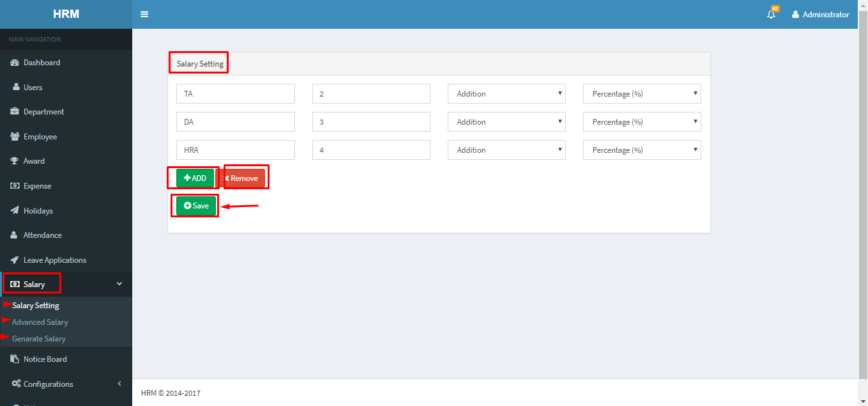Click the green Save button
This screenshot has width=868, height=406.
point(196,206)
